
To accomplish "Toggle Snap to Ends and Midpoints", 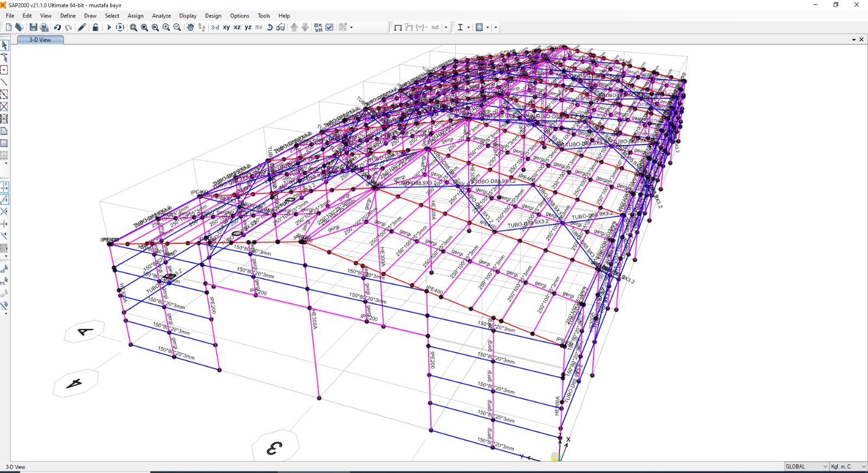I will click(x=4, y=199).
